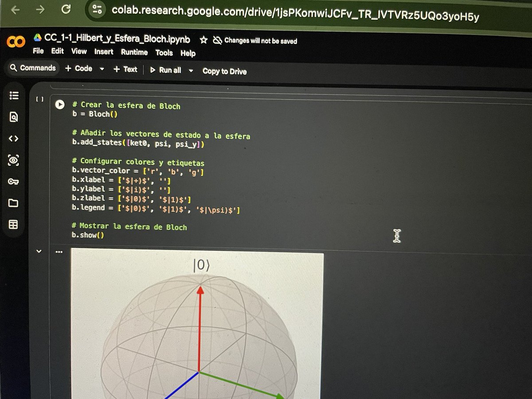Image resolution: width=532 pixels, height=399 pixels.
Task: Open the Code snippets sidebar icon
Action: [13, 138]
